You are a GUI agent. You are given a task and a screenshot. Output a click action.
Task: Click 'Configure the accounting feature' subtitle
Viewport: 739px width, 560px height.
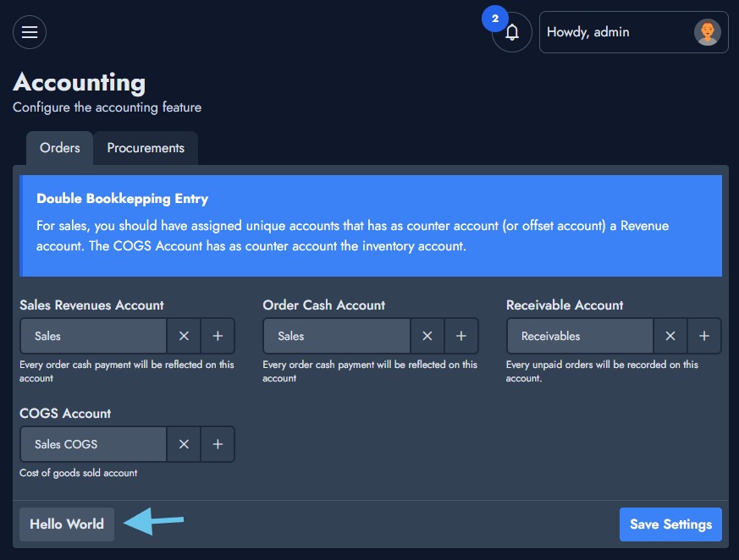tap(107, 107)
